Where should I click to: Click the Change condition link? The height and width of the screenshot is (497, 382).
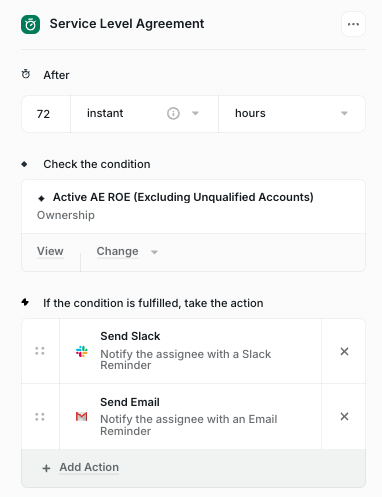point(117,251)
